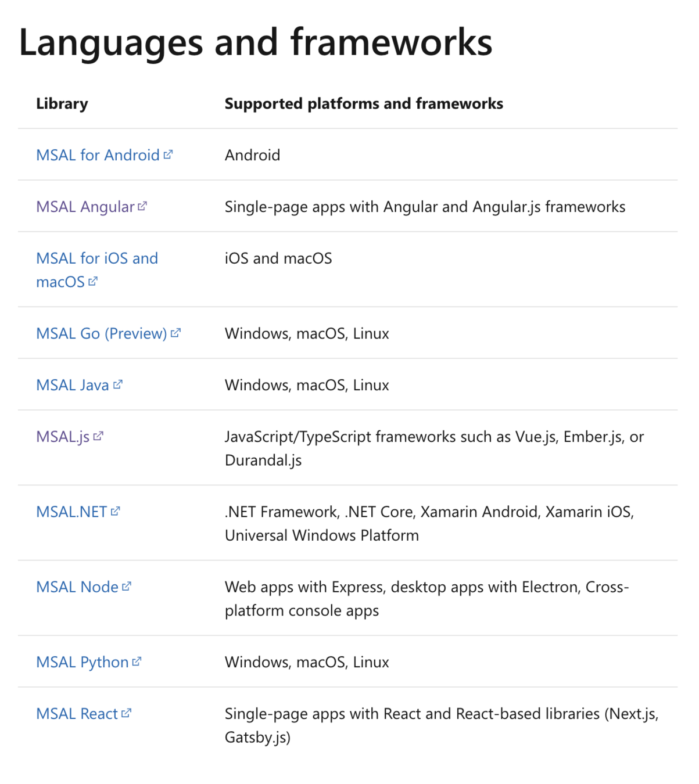699x784 pixels.
Task: Click the Android platform cell
Action: click(x=252, y=155)
